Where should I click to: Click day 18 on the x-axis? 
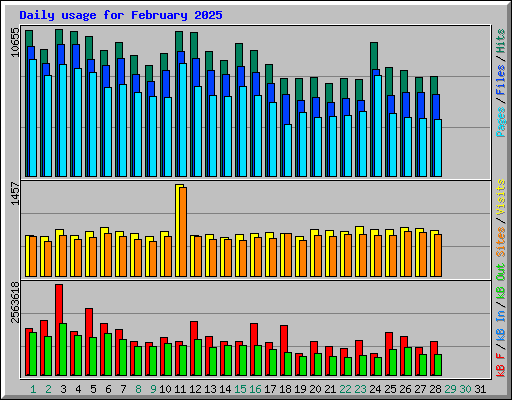[x=285, y=389]
